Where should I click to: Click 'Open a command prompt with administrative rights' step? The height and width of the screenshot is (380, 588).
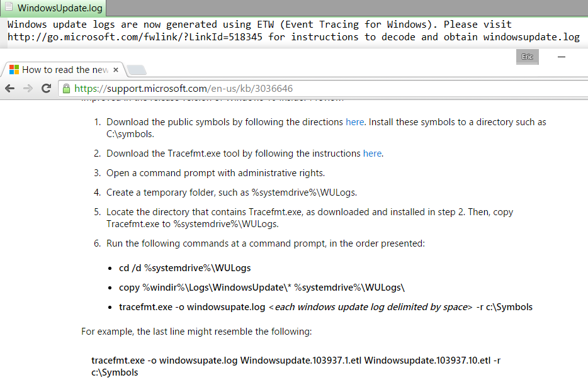[x=216, y=173]
